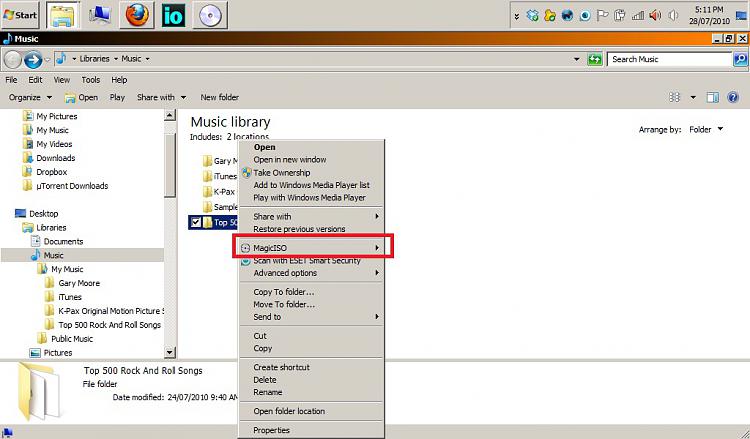Open the MagicISO submenu

pyautogui.click(x=311, y=248)
